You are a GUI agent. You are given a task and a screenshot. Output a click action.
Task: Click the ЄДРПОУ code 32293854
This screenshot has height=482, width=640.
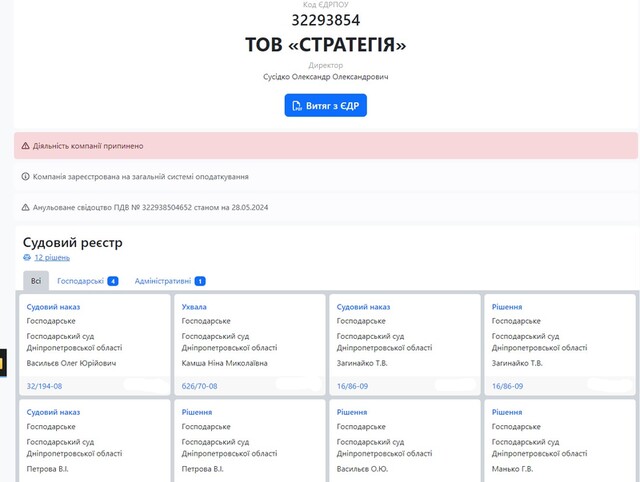click(x=325, y=20)
